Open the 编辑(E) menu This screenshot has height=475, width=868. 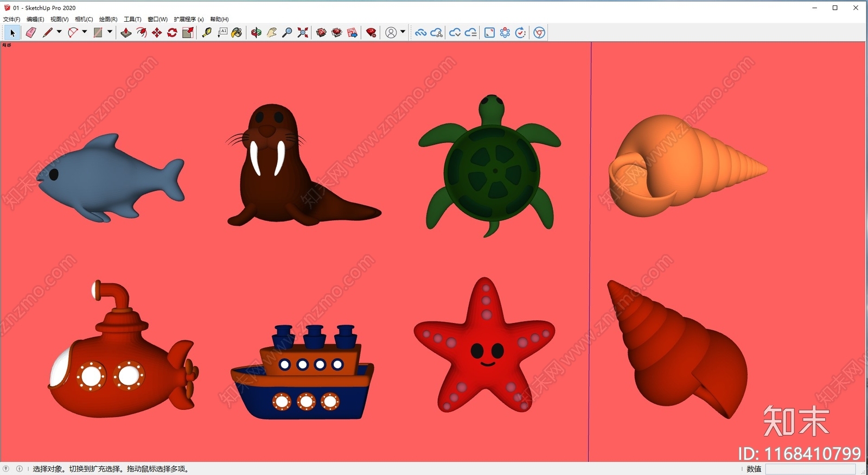[35, 19]
